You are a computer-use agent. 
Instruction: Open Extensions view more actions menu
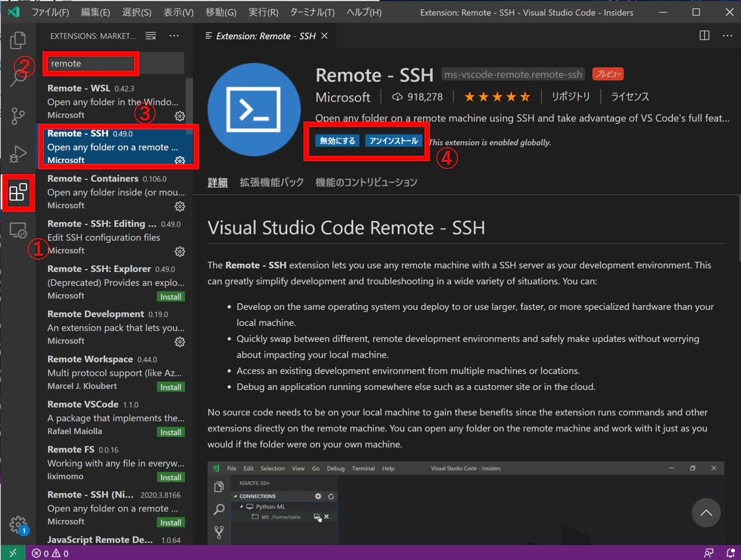point(174,36)
